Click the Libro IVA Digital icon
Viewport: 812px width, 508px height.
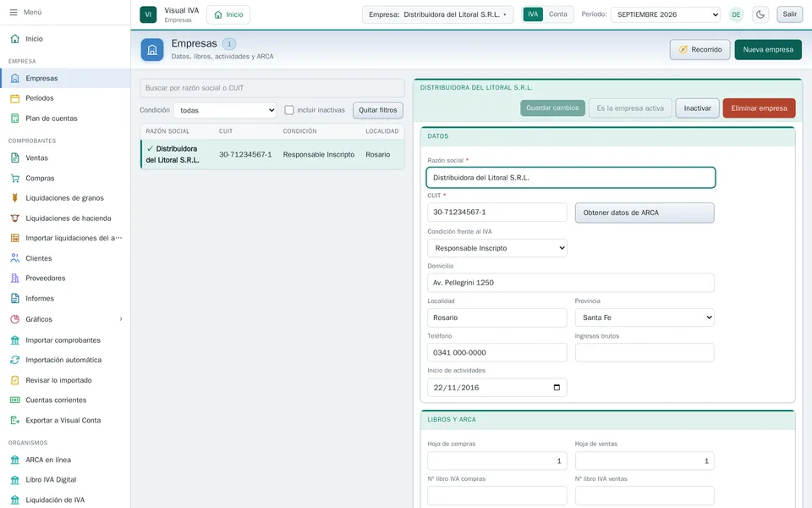coord(15,479)
